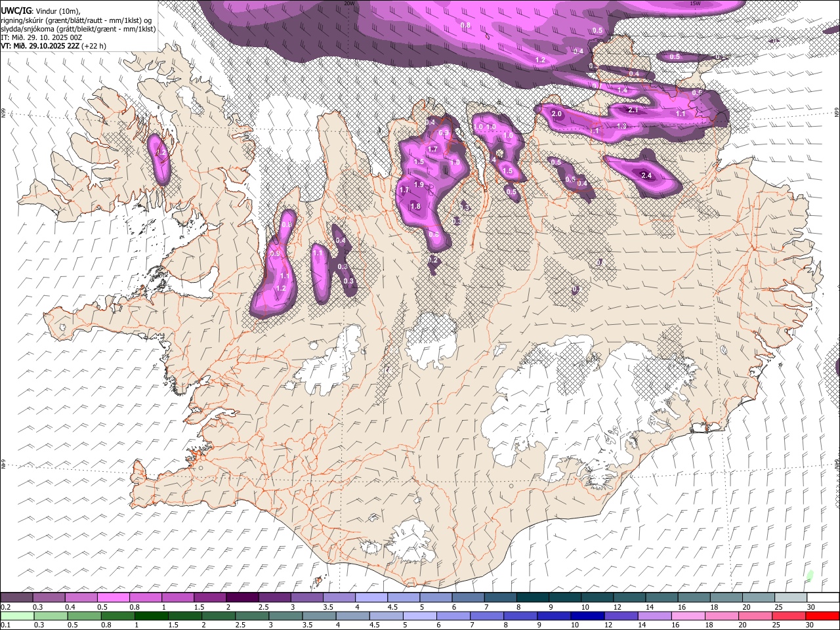Click the 1.3 precipitation value label
Image resolution: width=840 pixels, height=630 pixels.
621,125
